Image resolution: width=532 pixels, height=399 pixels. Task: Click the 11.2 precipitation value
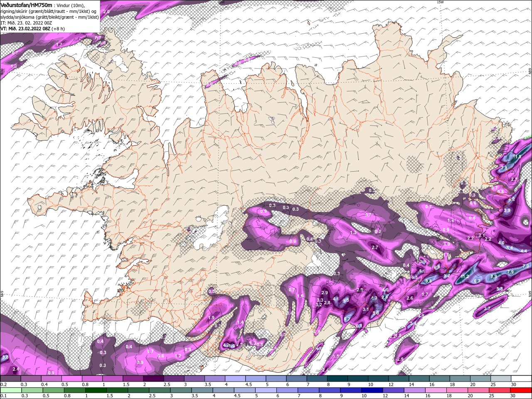[x=464, y=276]
